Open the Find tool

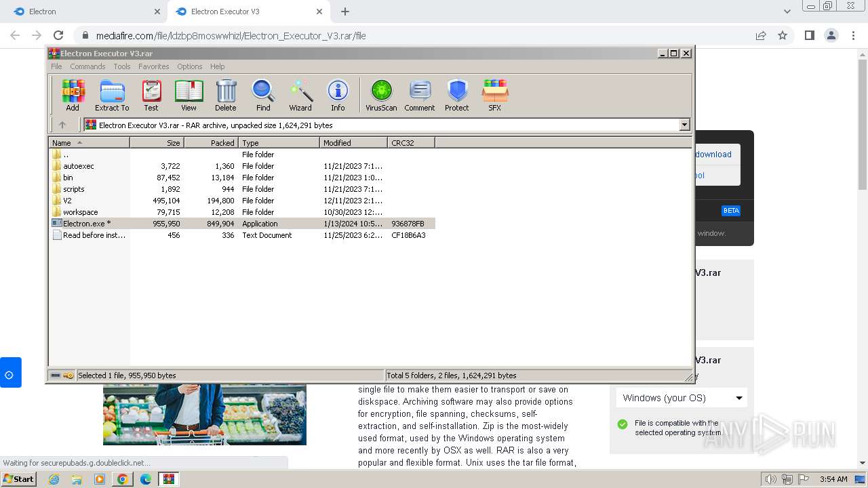coord(263,95)
